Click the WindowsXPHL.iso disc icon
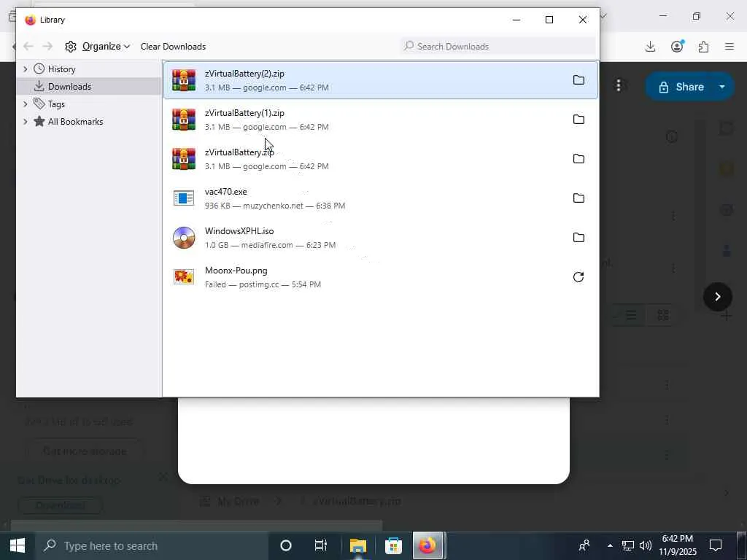The height and width of the screenshot is (560, 747). click(184, 238)
